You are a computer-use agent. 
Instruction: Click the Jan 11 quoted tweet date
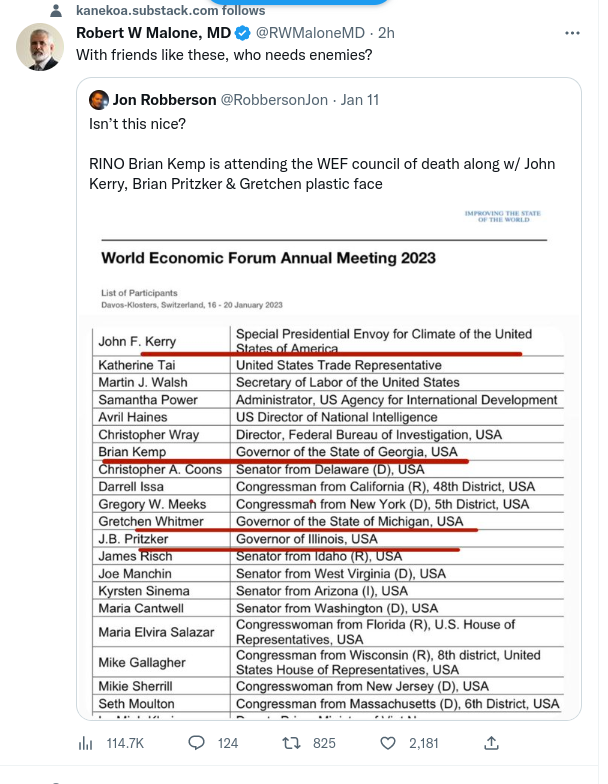(358, 100)
